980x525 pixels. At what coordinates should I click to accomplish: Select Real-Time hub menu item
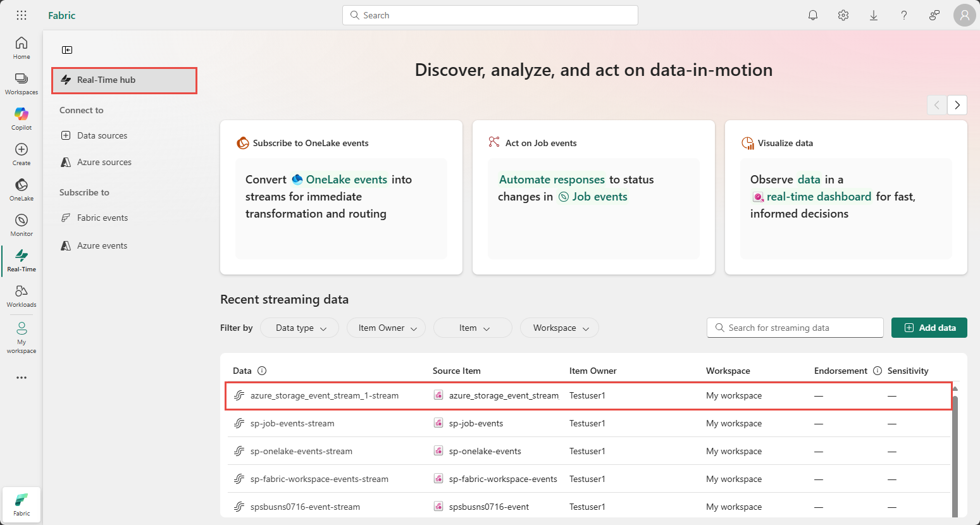pyautogui.click(x=125, y=80)
